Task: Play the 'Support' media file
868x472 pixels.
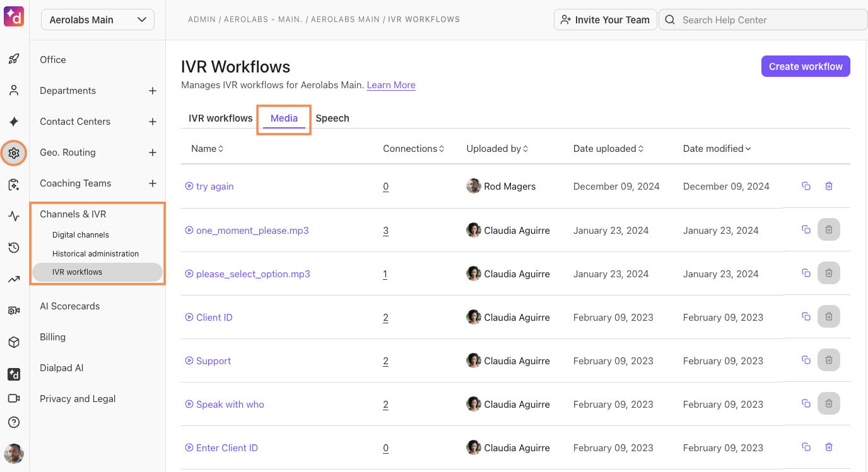Action: tap(189, 361)
